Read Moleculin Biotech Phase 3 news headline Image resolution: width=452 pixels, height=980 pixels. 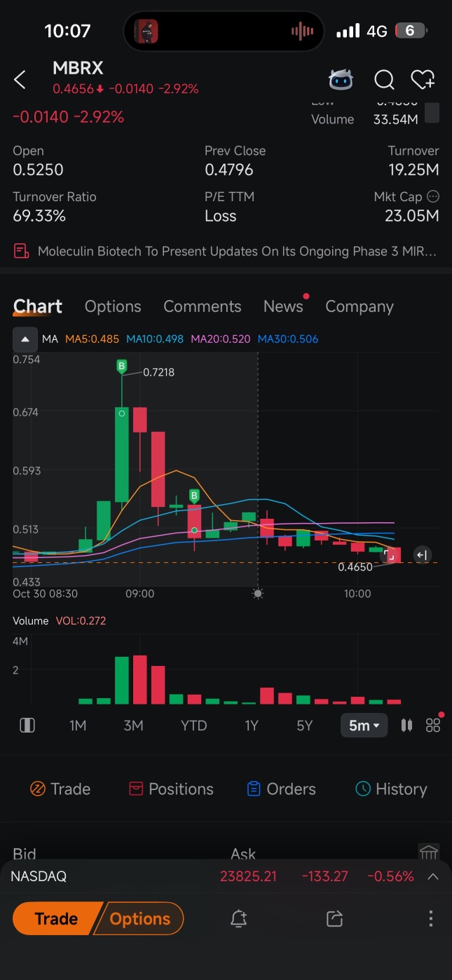pyautogui.click(x=237, y=251)
